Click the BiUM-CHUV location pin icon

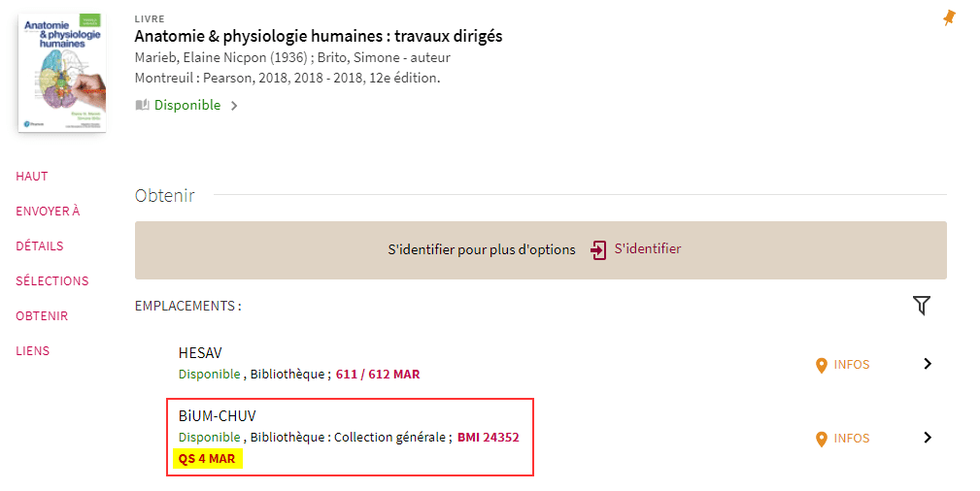coord(822,440)
